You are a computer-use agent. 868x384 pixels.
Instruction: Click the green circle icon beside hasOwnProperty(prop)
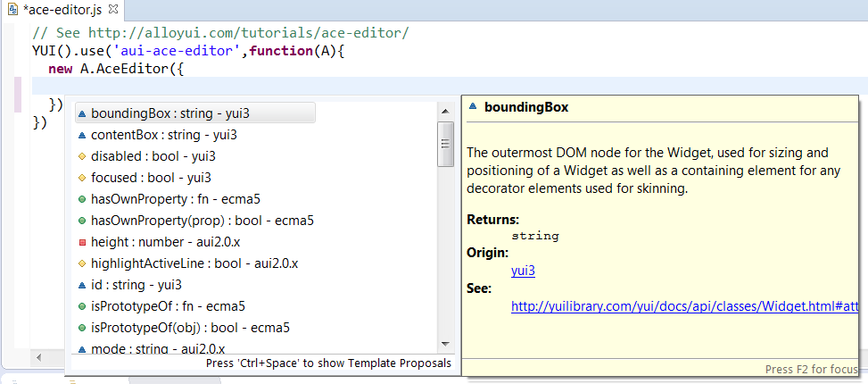82,221
